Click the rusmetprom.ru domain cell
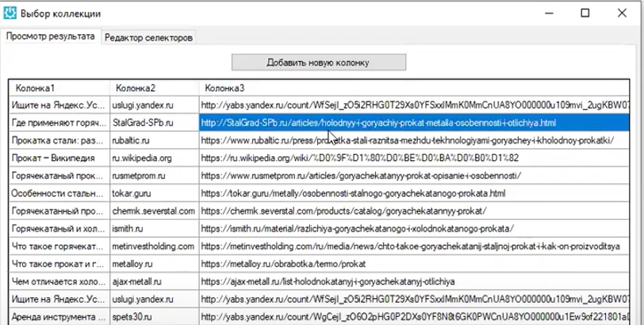 point(155,176)
